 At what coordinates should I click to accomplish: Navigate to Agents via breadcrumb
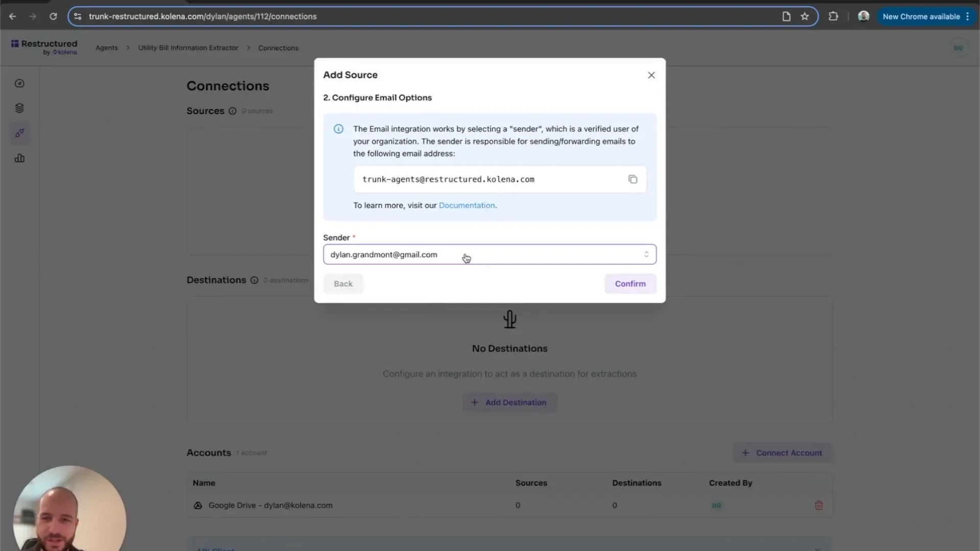coord(106,47)
